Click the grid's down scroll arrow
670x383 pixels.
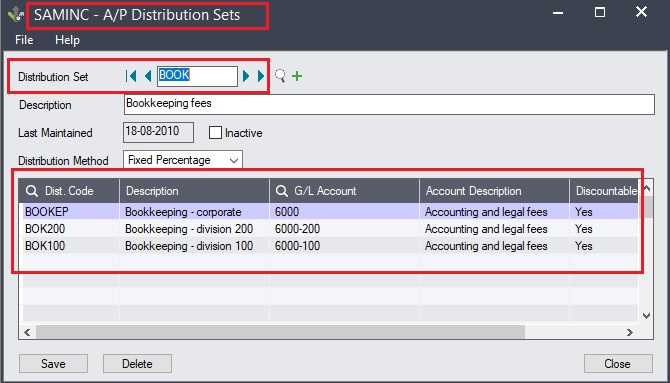[x=646, y=316]
